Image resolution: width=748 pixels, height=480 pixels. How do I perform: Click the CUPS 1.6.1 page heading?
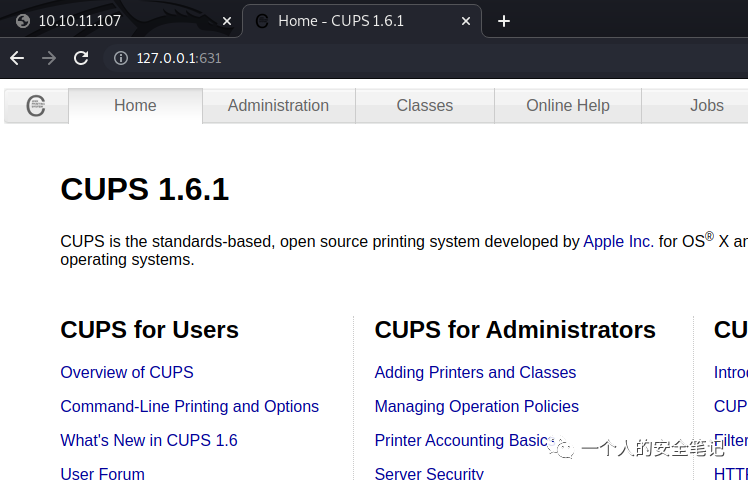click(x=145, y=189)
